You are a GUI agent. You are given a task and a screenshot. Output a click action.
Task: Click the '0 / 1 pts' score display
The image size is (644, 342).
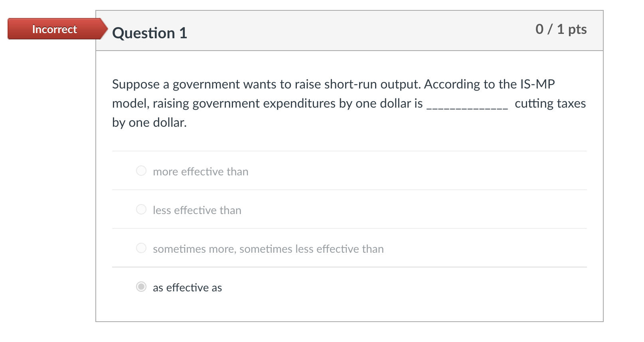click(561, 29)
